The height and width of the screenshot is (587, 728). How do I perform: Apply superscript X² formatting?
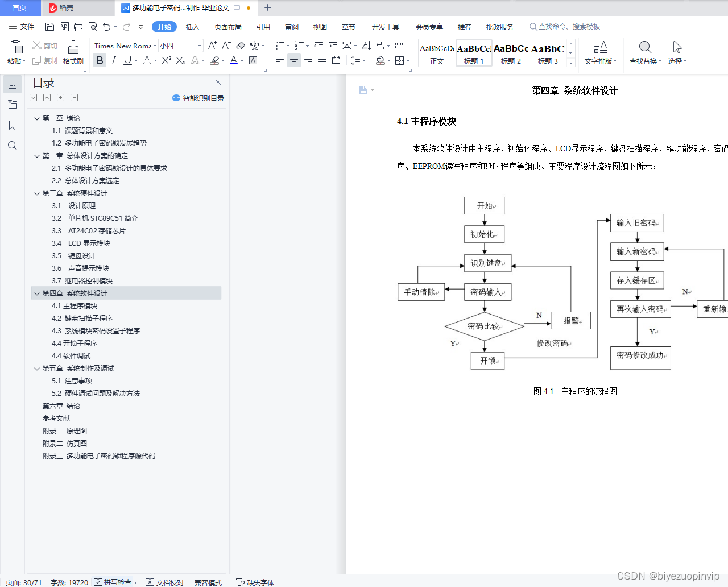click(166, 60)
